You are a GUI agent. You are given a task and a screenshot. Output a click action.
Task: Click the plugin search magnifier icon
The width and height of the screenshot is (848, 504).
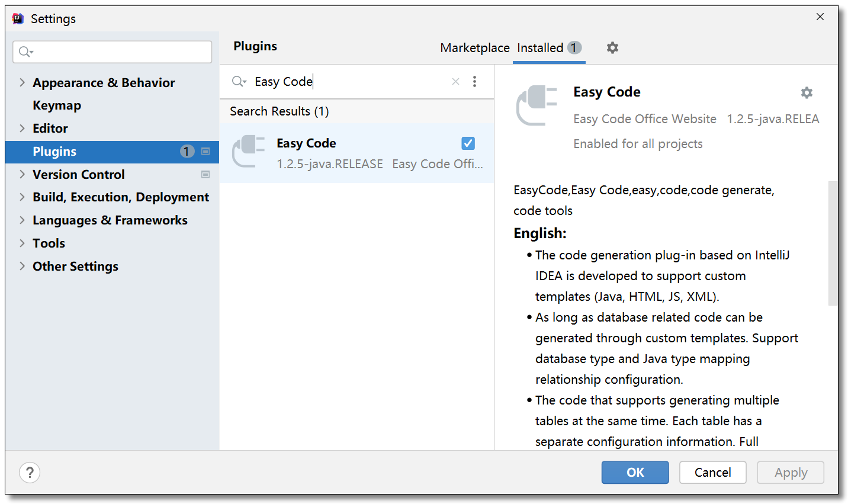point(239,82)
